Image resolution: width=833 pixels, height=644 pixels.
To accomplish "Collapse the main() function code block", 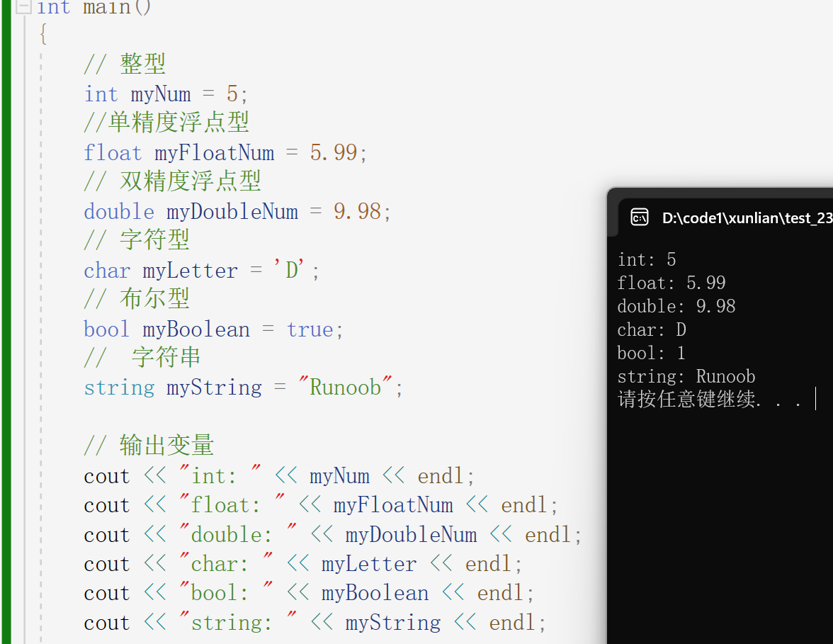I will pos(23,8).
